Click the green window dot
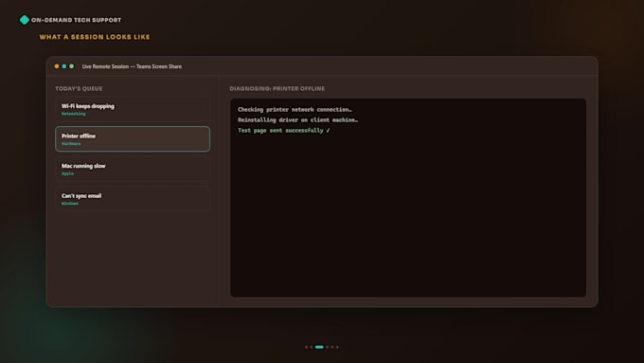This screenshot has height=363, width=644. [71, 66]
